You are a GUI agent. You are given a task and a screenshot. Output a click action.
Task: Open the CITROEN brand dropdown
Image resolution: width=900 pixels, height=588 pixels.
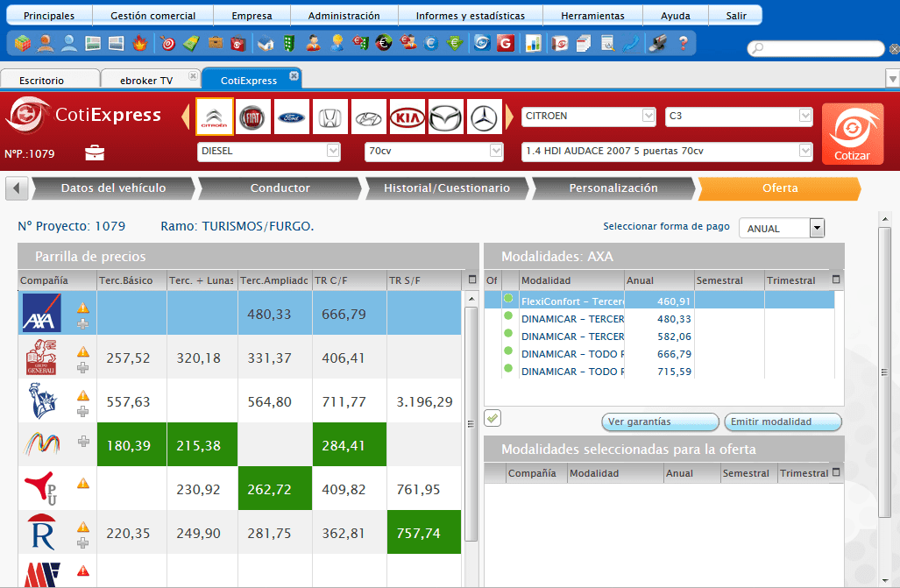(648, 116)
